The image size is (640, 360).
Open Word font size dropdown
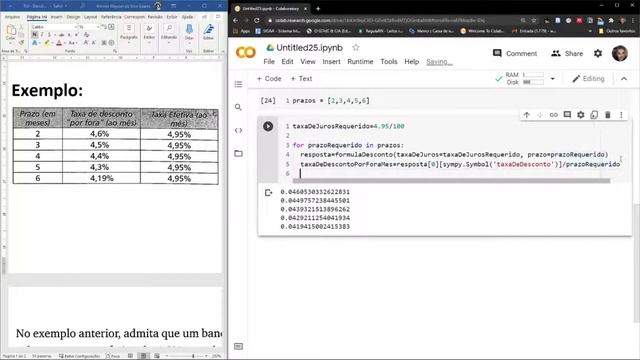coord(98,27)
